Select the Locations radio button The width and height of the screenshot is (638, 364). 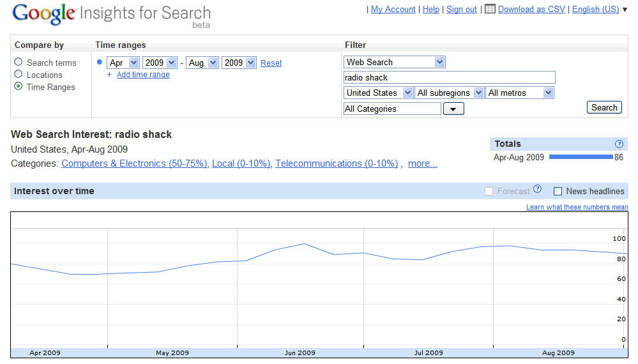pyautogui.click(x=19, y=74)
